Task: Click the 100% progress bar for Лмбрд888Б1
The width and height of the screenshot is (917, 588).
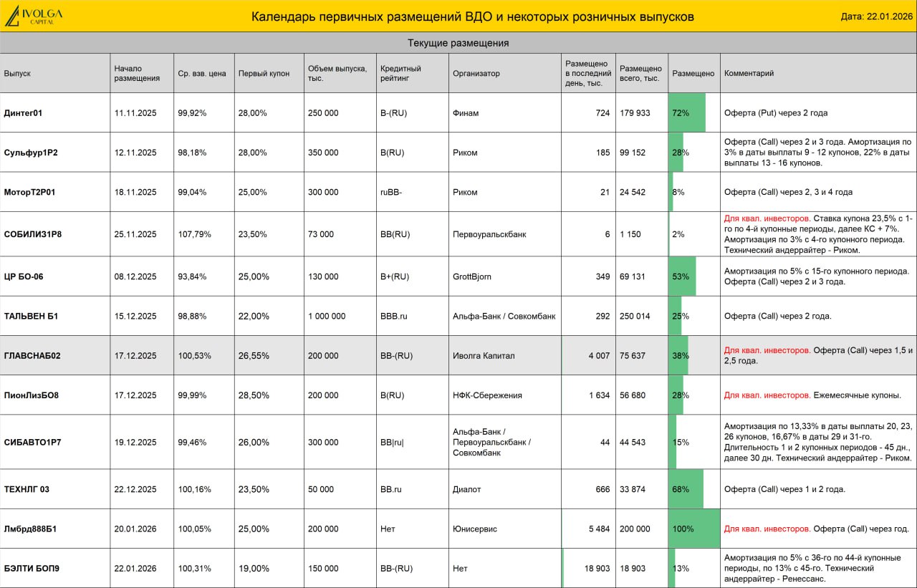Action: point(694,529)
